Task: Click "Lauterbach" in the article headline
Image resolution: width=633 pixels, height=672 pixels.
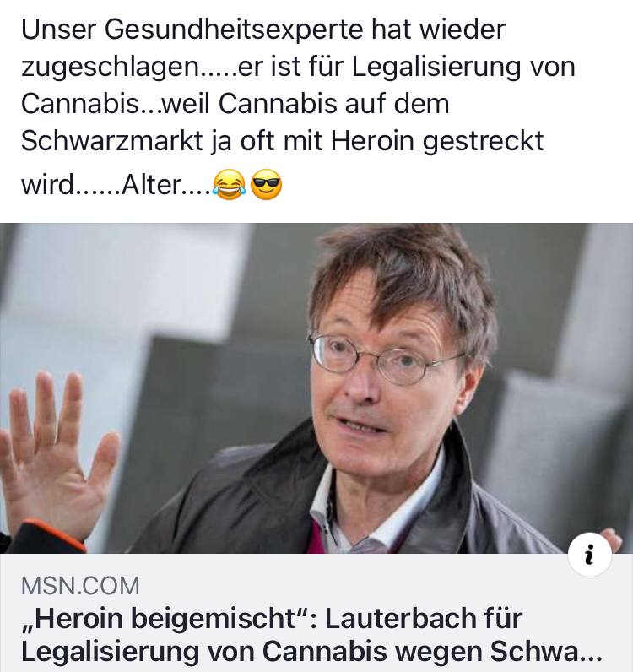Action: tap(400, 618)
